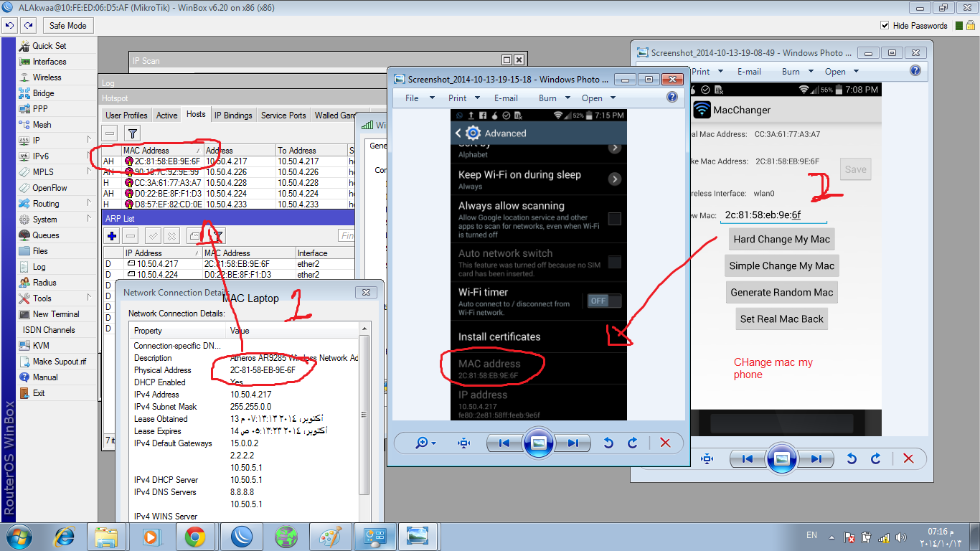Click the ARP List disable X icon
The height and width of the screenshot is (551, 980).
point(171,235)
